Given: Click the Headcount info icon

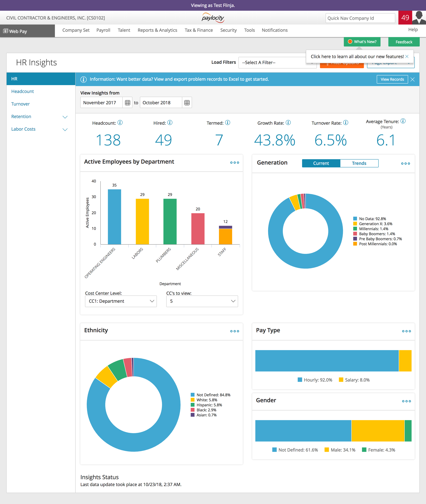Looking at the screenshot, I should [x=120, y=123].
